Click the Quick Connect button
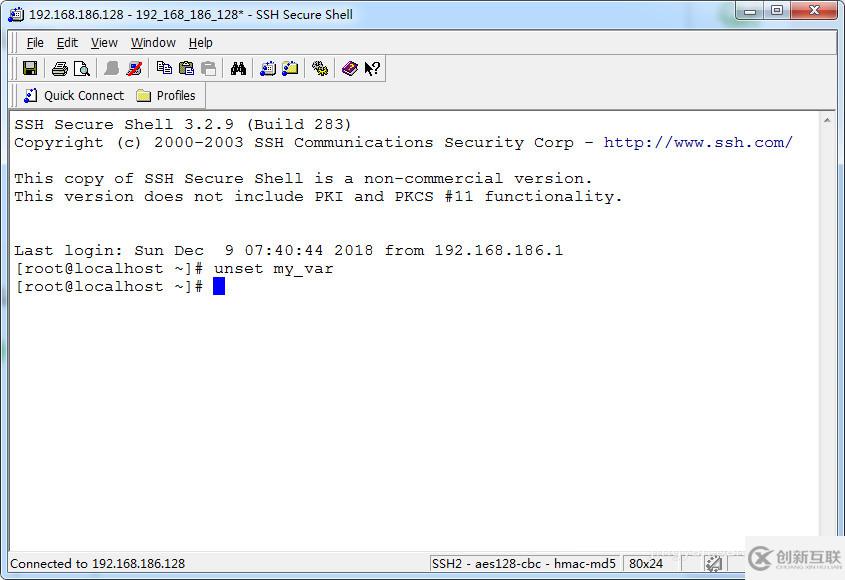 73,96
